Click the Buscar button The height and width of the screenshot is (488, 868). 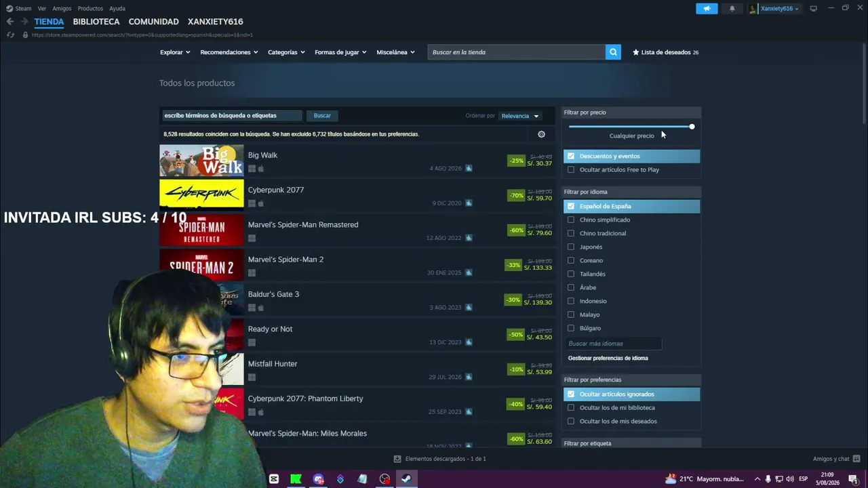(x=322, y=116)
